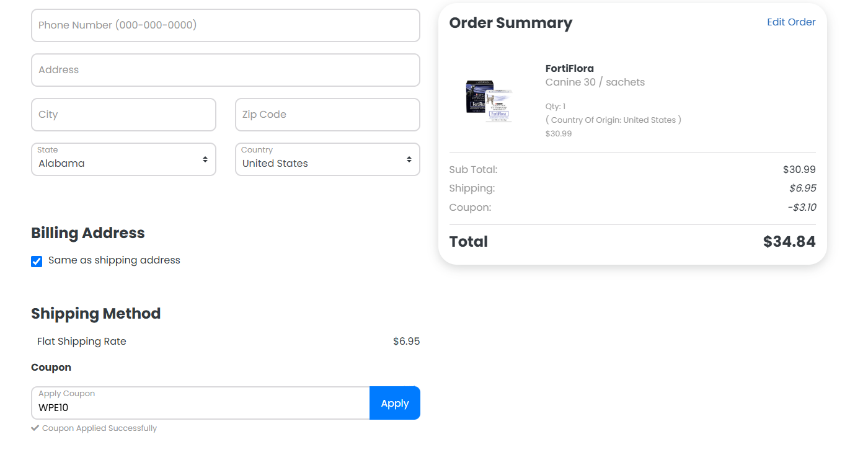The width and height of the screenshot is (868, 460).
Task: Click into the City field
Action: pyautogui.click(x=123, y=115)
